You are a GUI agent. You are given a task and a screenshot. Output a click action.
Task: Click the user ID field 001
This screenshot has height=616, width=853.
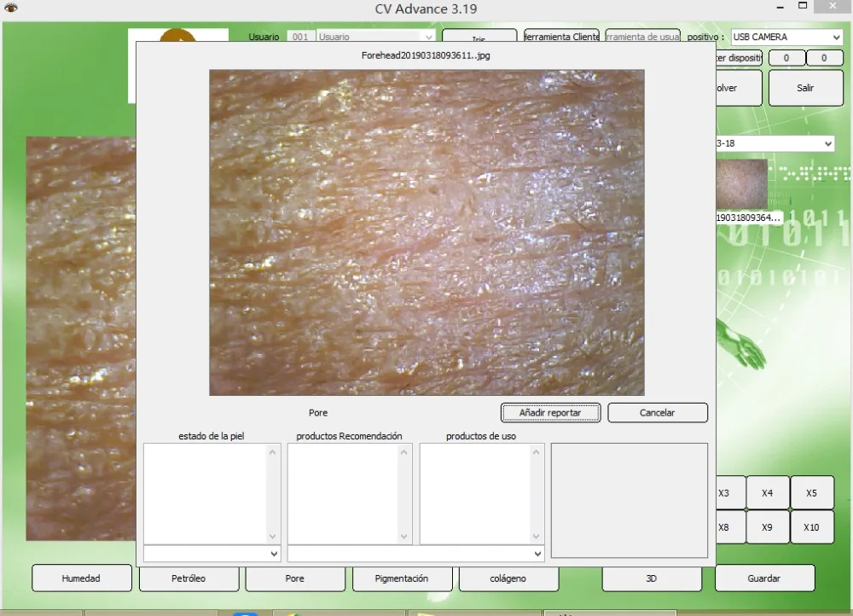301,37
